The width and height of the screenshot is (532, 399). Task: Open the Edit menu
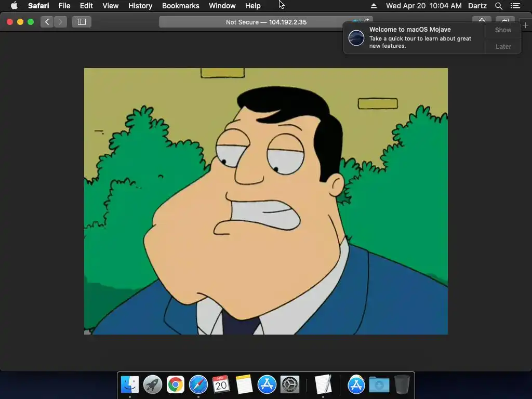pos(86,6)
